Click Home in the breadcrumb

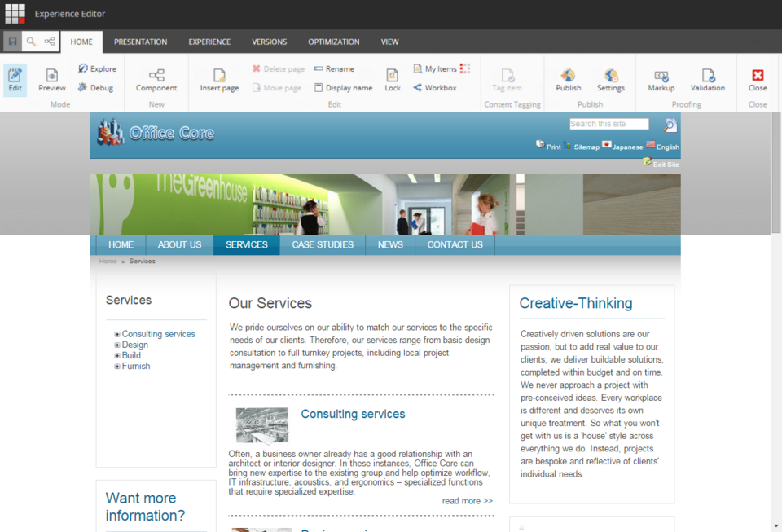(x=108, y=261)
